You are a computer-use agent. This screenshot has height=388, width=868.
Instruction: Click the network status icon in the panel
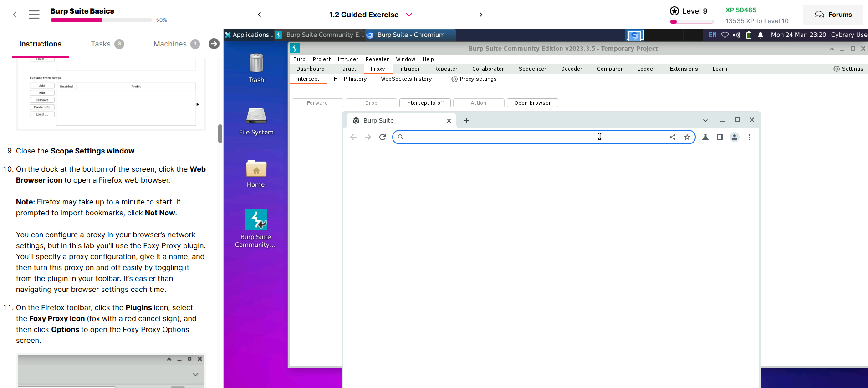point(725,35)
